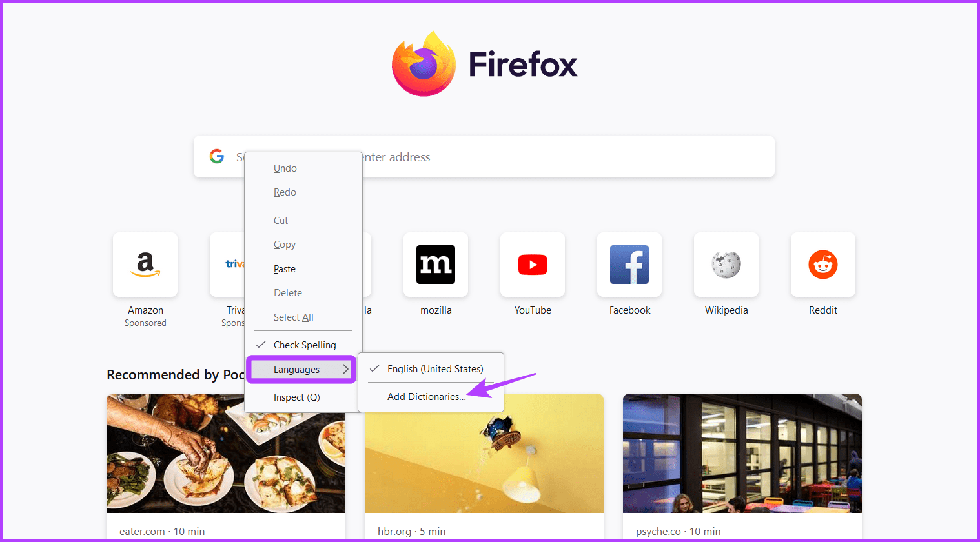Click the hbr.org · 5 min label
This screenshot has height=542, width=980.
[412, 532]
